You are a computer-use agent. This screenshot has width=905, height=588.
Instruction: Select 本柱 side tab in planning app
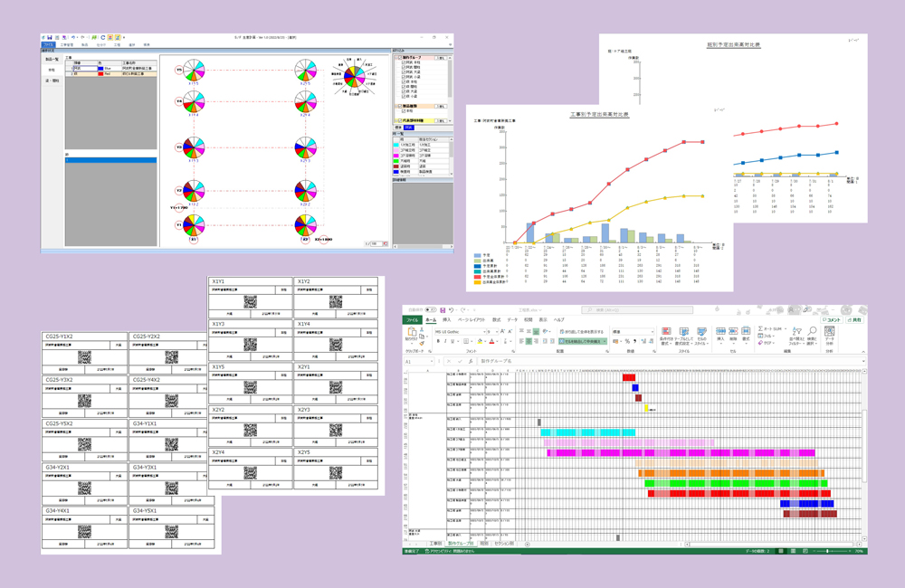point(52,70)
